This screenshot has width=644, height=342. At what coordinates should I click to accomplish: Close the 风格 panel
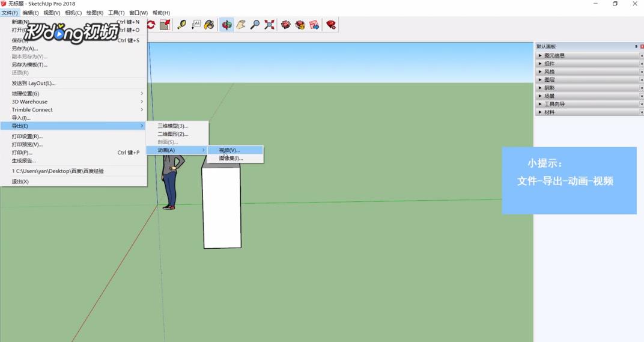[x=642, y=72]
